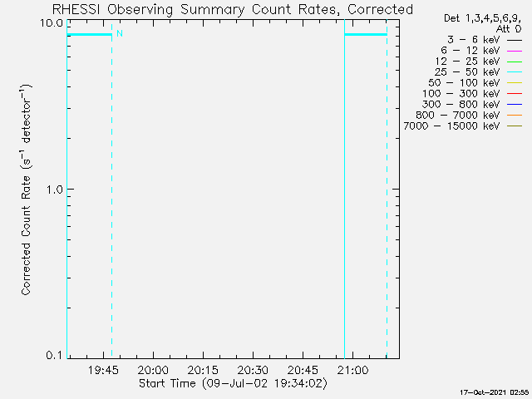Click the '20:15' x-axis tick label
Screen dimensions: 532x399
pyautogui.click(x=203, y=370)
